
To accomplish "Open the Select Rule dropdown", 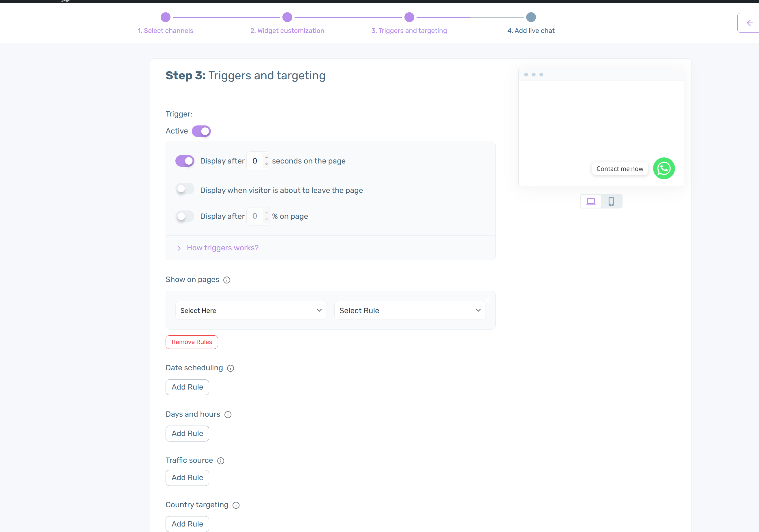I will 410,310.
